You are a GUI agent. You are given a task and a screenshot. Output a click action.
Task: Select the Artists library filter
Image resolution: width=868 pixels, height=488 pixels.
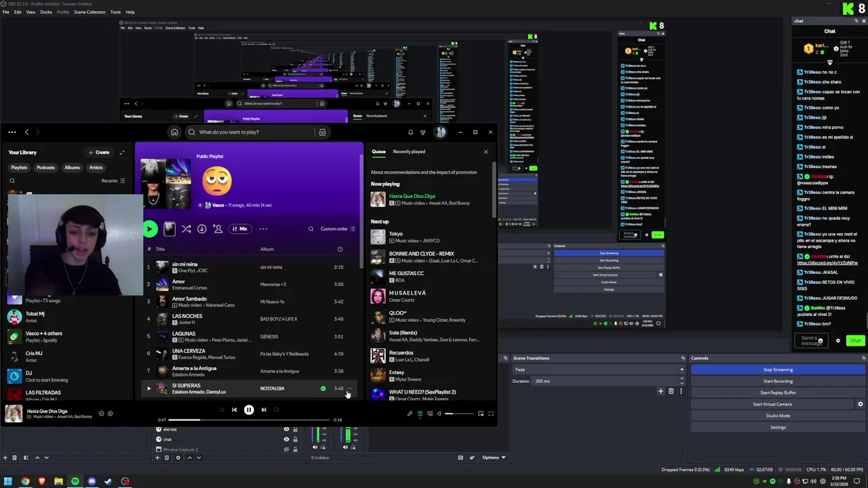pyautogui.click(x=96, y=167)
